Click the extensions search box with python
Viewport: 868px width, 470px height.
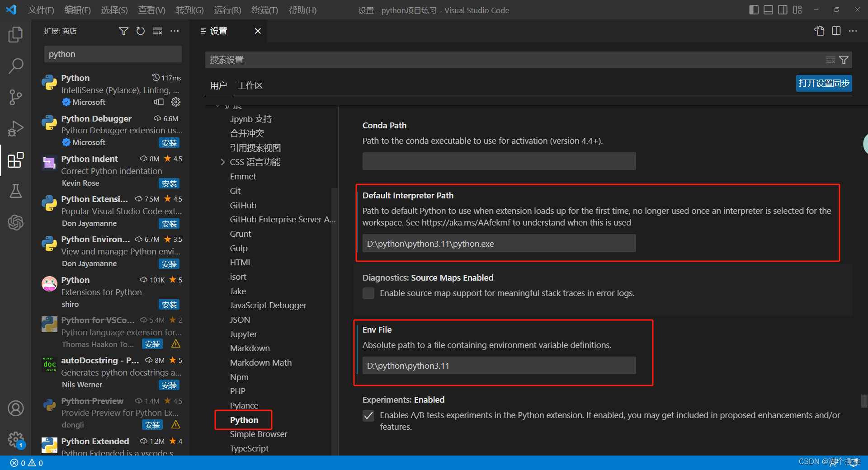(113, 54)
